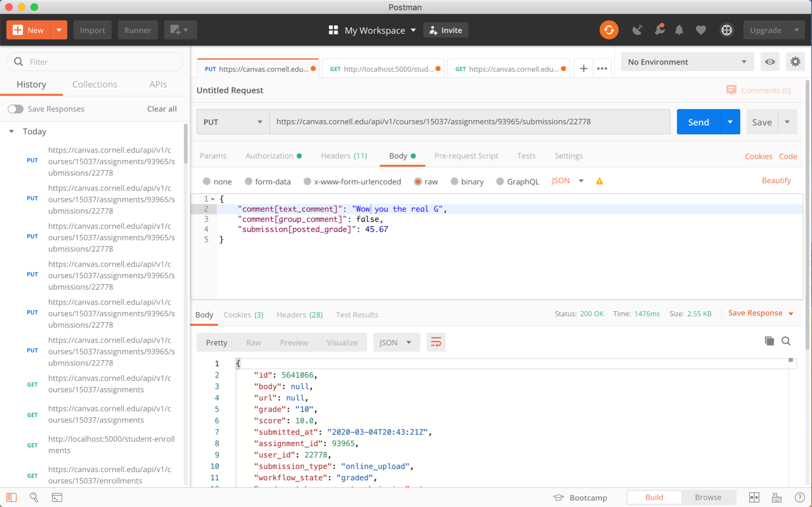Toggle the Save Responses switch

coord(15,109)
